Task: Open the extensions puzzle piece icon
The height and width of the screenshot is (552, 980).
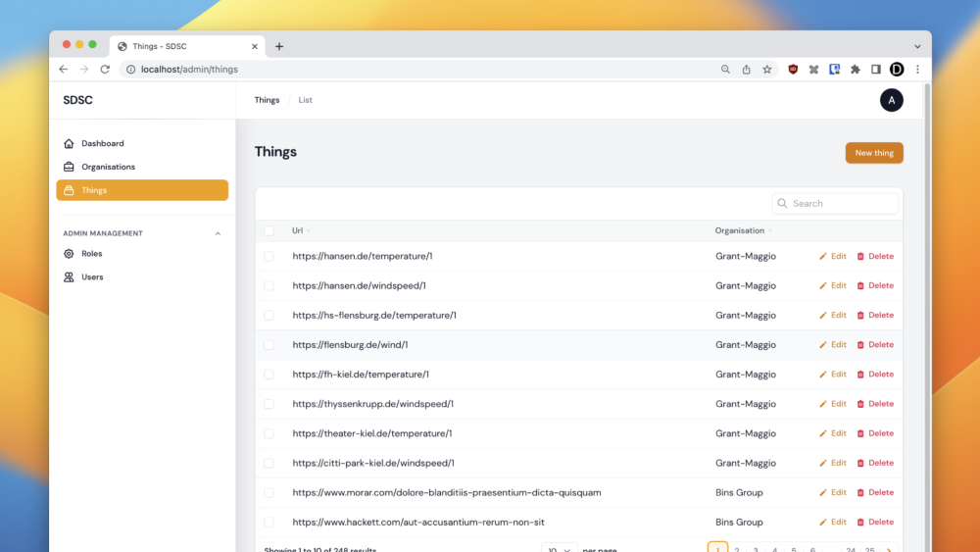Action: point(855,70)
